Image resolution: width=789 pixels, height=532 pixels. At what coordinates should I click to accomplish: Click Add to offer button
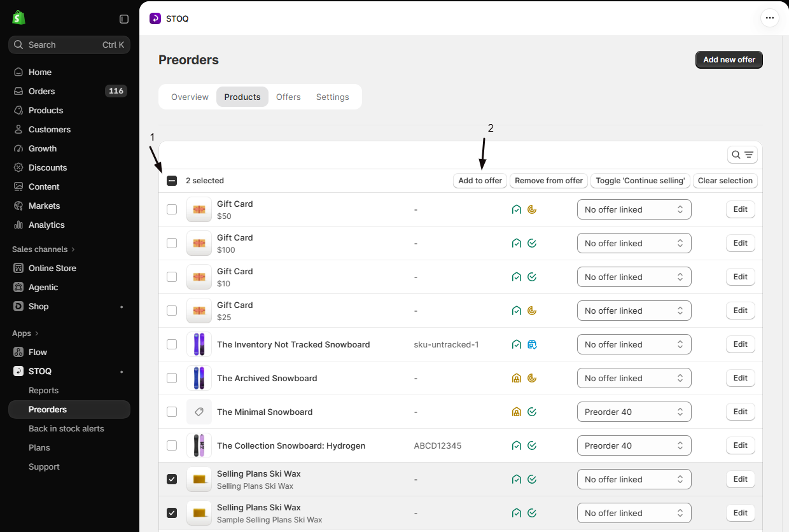click(480, 181)
